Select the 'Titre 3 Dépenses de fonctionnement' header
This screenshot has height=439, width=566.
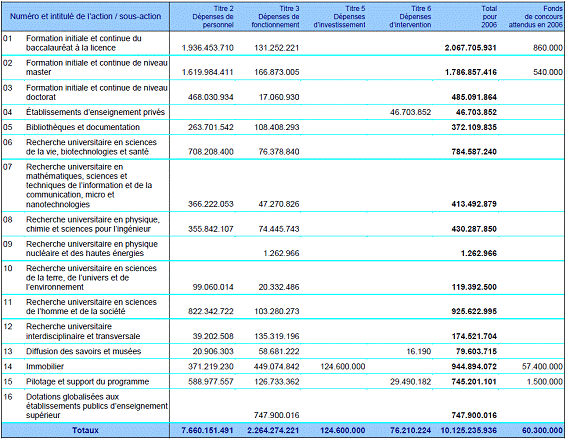click(x=275, y=17)
